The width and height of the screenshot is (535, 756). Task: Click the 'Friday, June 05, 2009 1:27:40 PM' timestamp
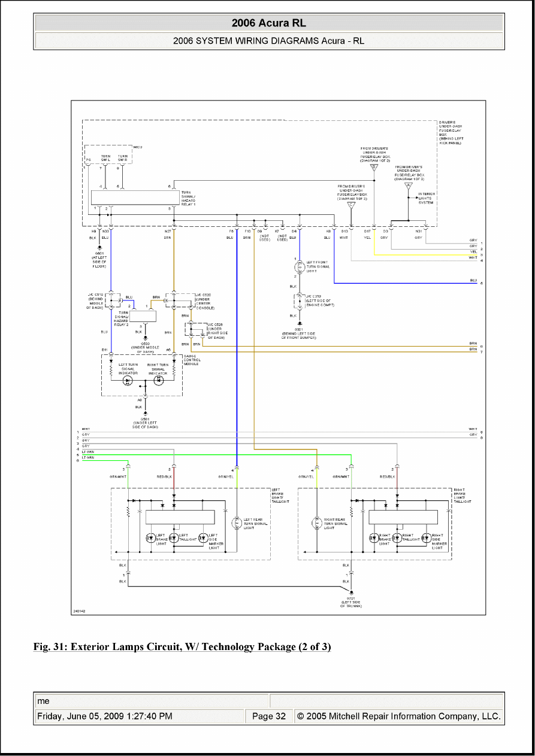pyautogui.click(x=105, y=716)
